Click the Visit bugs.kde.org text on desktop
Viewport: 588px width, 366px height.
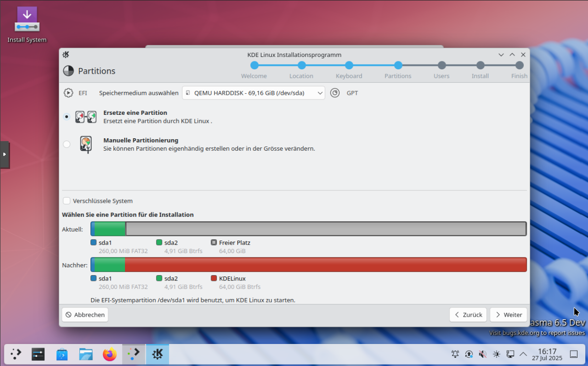[x=537, y=333]
